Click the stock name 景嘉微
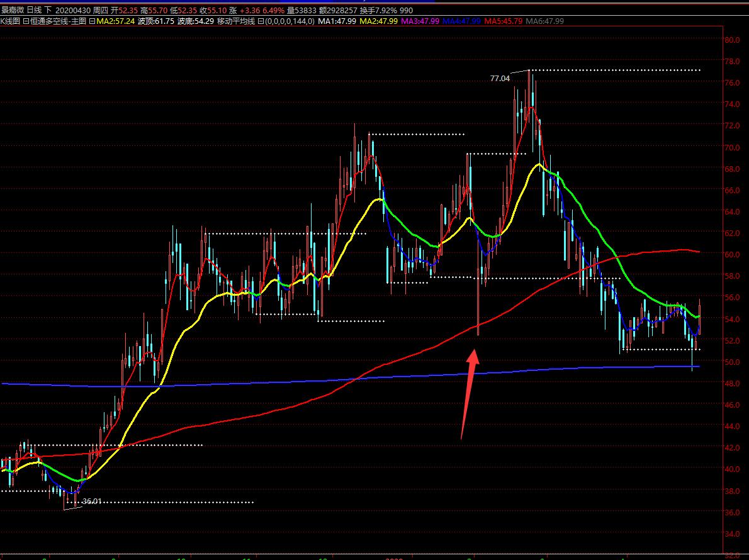The height and width of the screenshot is (560, 749). point(13,11)
